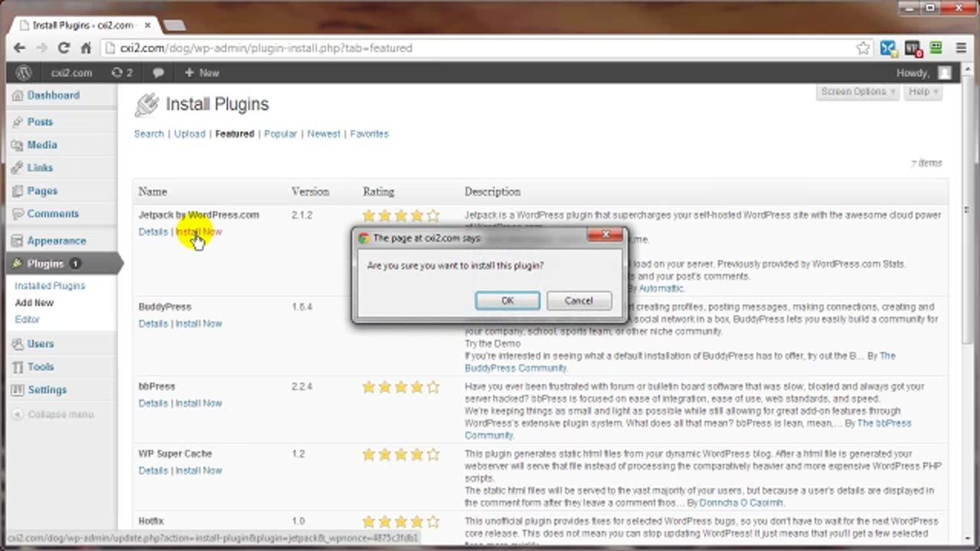Screen dimensions: 980x551
Task: Click the browser Back arrow
Action: (20, 47)
